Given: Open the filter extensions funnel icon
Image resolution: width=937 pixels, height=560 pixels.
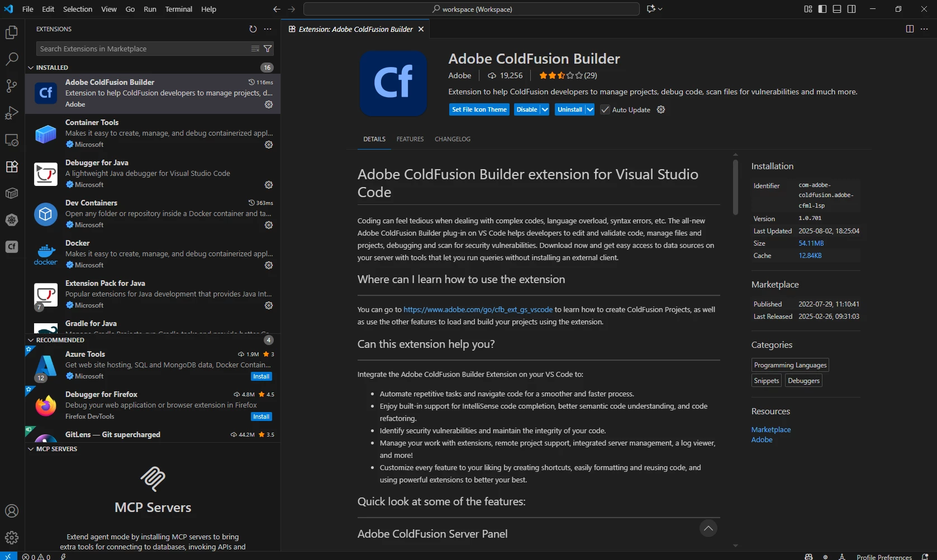Looking at the screenshot, I should [x=268, y=49].
